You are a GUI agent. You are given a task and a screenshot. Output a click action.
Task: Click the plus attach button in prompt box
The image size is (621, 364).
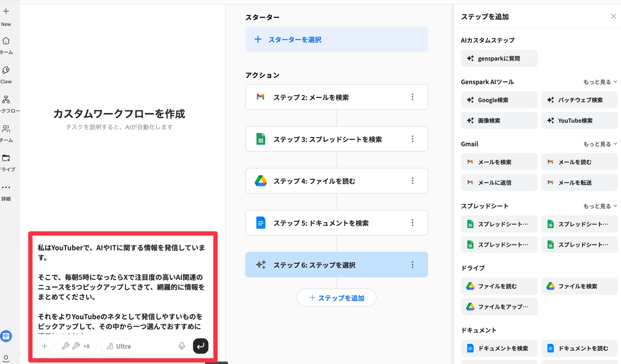44,346
